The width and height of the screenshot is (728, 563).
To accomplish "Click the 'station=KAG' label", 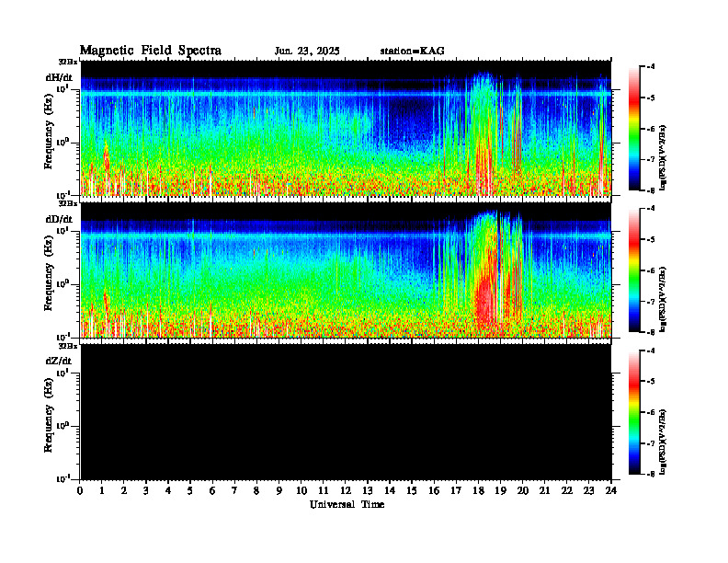I will 413,52.
